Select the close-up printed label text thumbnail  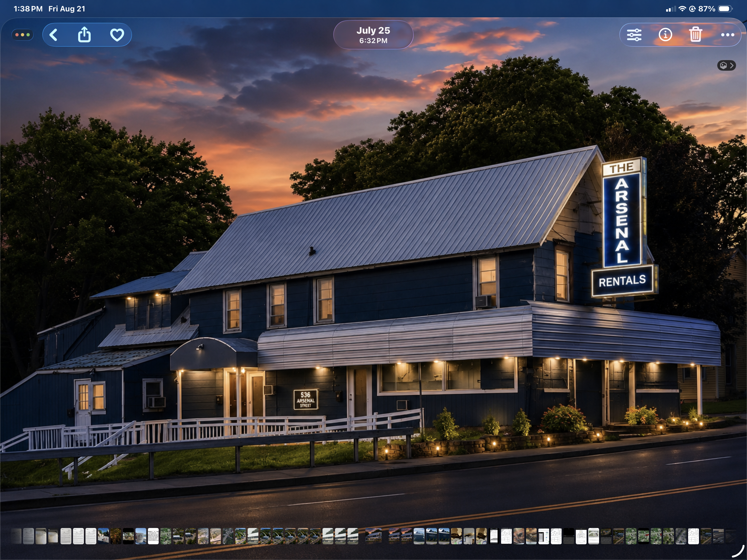pos(153,536)
